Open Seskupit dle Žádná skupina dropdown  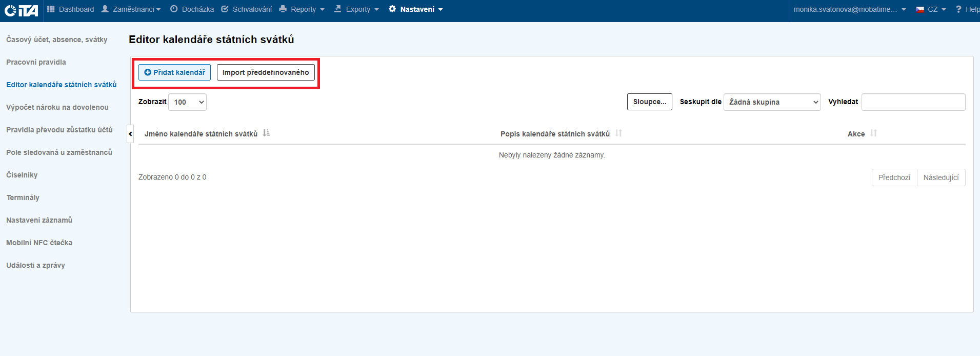coord(772,102)
